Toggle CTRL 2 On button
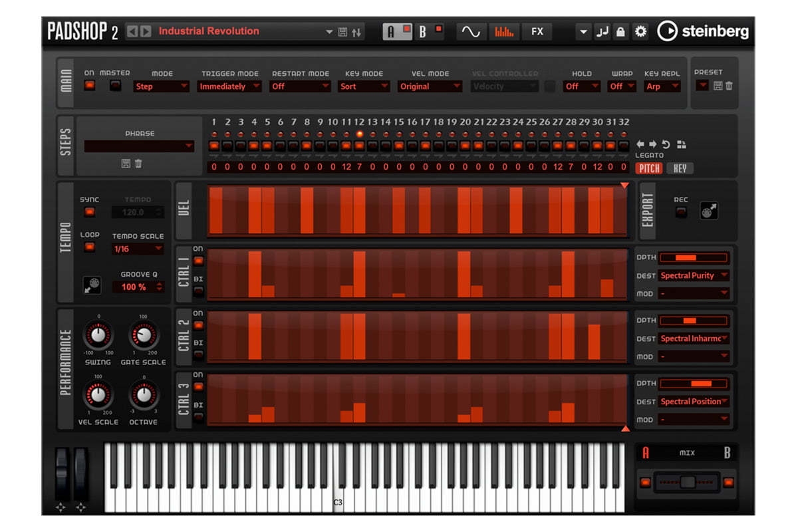The height and width of the screenshot is (532, 798). coord(198,325)
